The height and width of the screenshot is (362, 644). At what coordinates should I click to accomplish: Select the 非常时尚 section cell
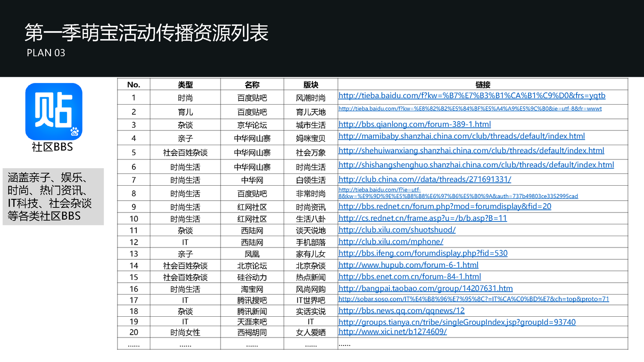click(x=311, y=194)
